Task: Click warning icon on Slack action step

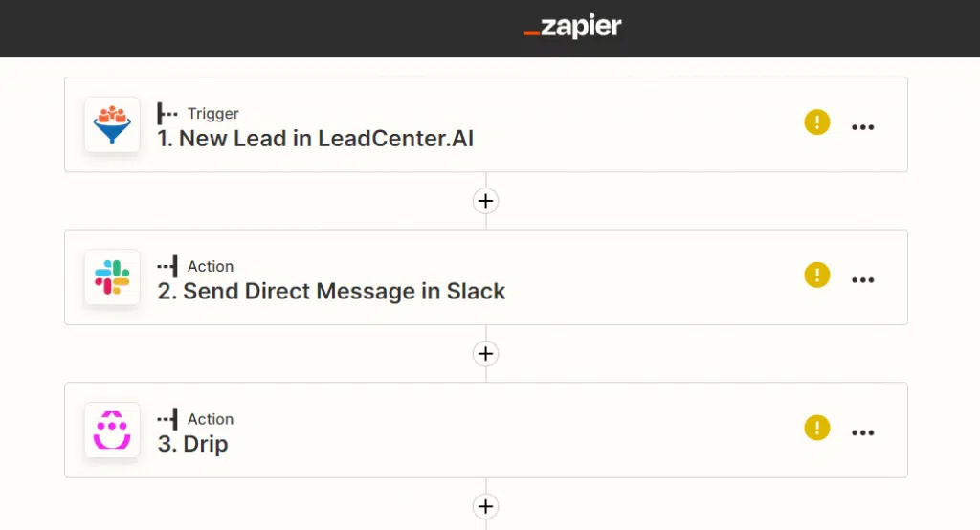Action: pos(817,275)
